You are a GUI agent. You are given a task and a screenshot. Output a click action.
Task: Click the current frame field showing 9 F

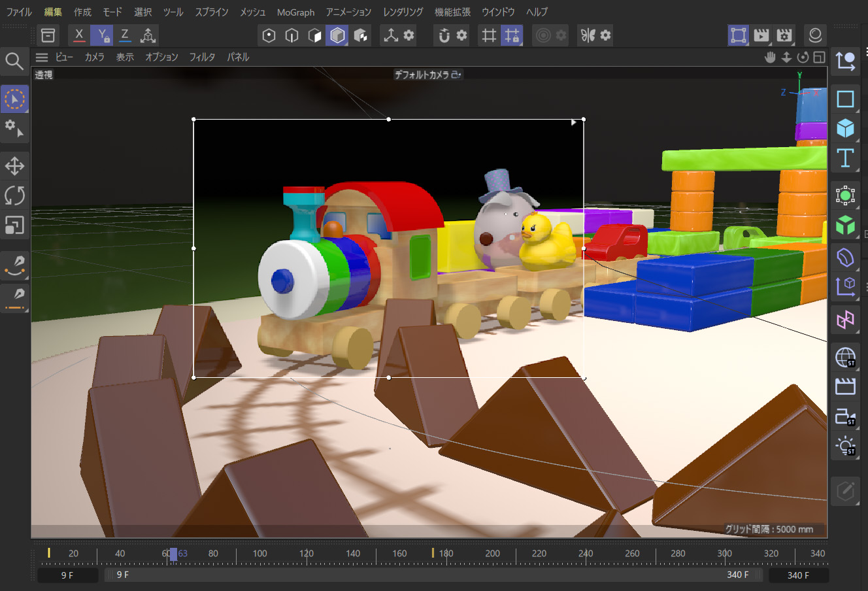pyautogui.click(x=67, y=575)
